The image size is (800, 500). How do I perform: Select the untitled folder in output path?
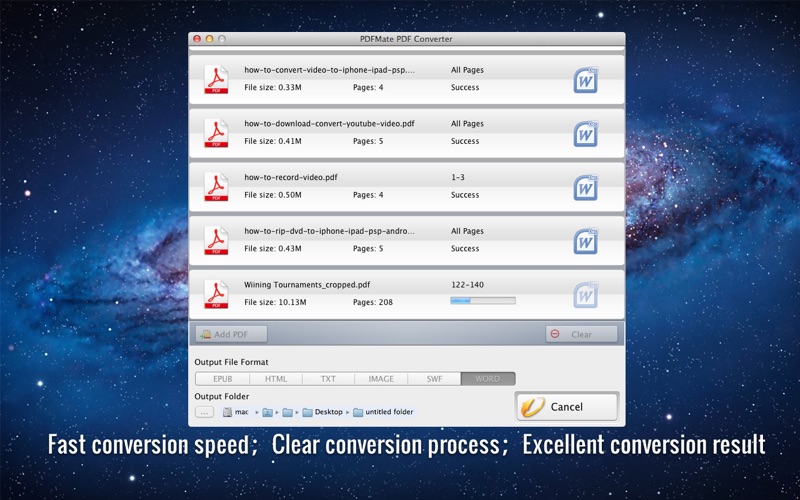pyautogui.click(x=383, y=412)
